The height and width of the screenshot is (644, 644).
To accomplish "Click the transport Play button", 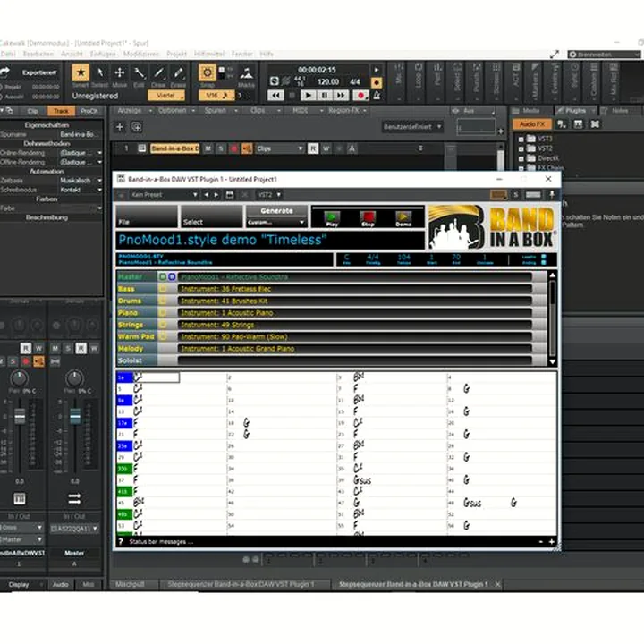I will [308, 96].
